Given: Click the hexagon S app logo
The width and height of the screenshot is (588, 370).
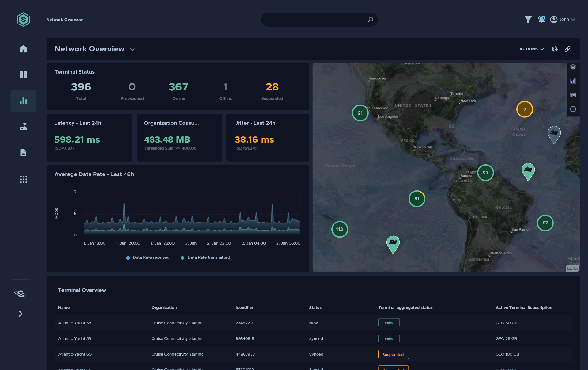Looking at the screenshot, I should tap(23, 20).
